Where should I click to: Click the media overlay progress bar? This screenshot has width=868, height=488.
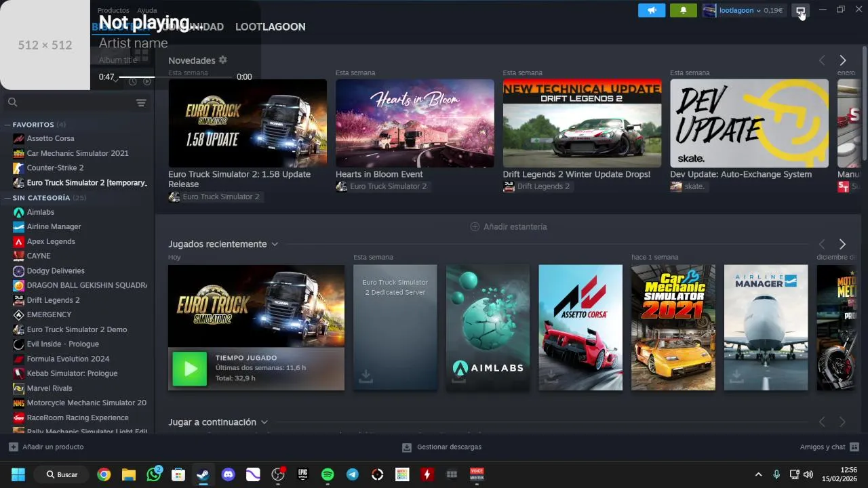[175, 77]
